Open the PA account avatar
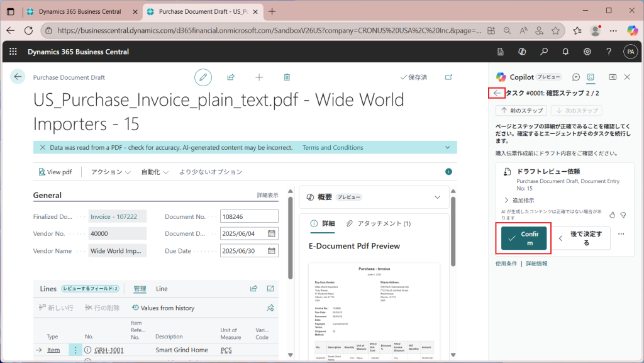Screen dimensions: 644x363 click(x=630, y=52)
